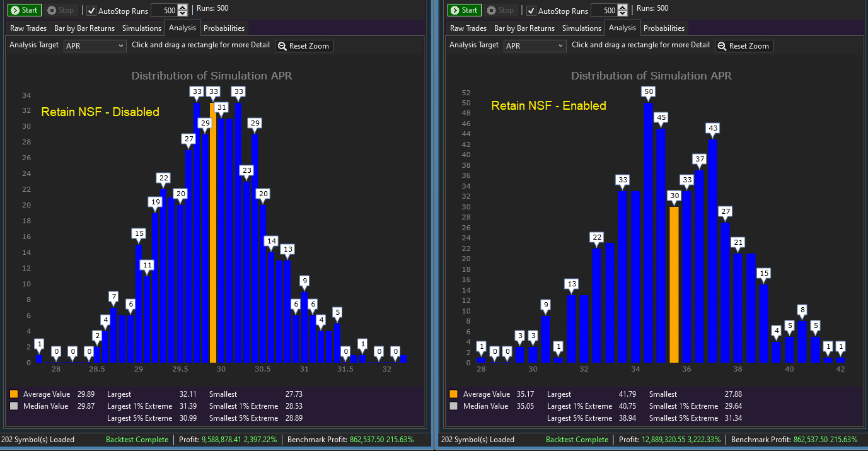Open Analysis Target dropdown in right panel
Viewport: 868px width, 451px height.
[x=535, y=45]
